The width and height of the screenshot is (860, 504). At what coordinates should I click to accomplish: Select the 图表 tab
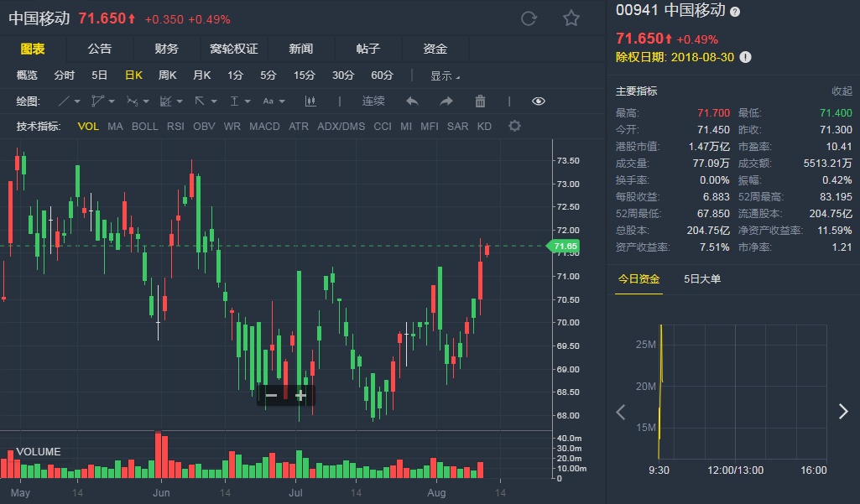pos(33,49)
